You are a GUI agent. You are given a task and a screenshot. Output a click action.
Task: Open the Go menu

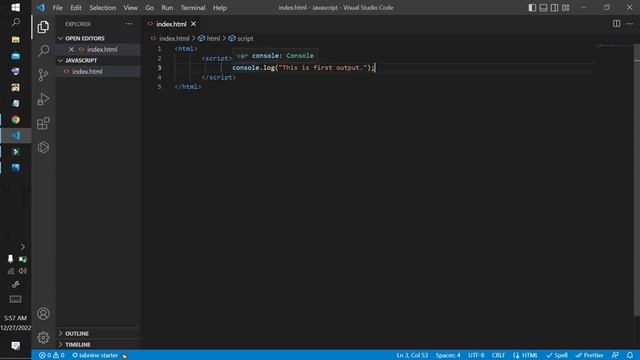(149, 7)
